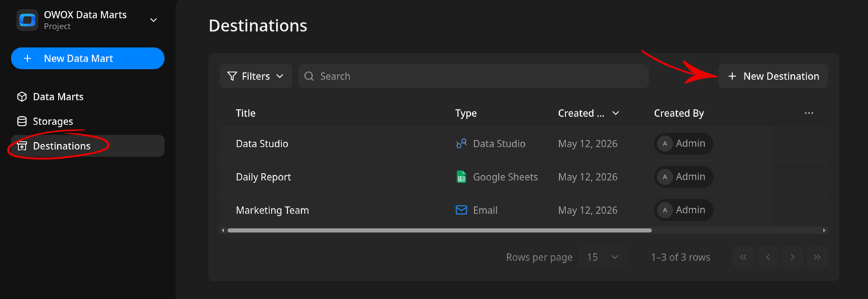868x299 pixels.
Task: Click the created date in the Marketing Team row
Action: click(x=588, y=210)
